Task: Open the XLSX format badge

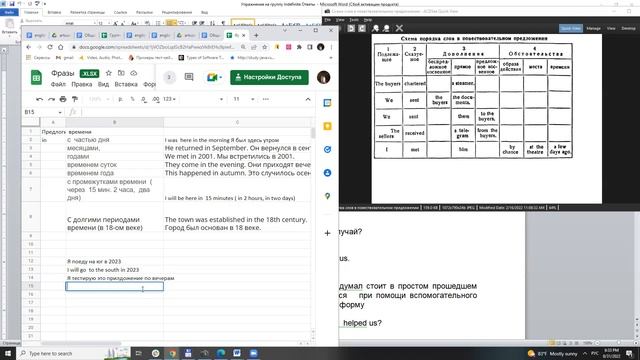Action: [x=89, y=73]
